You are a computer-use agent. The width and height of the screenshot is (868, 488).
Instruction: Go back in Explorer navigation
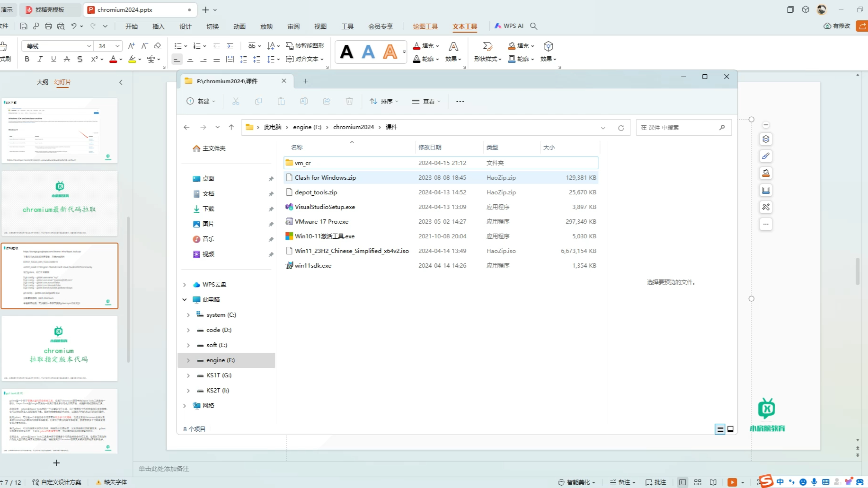pos(186,127)
